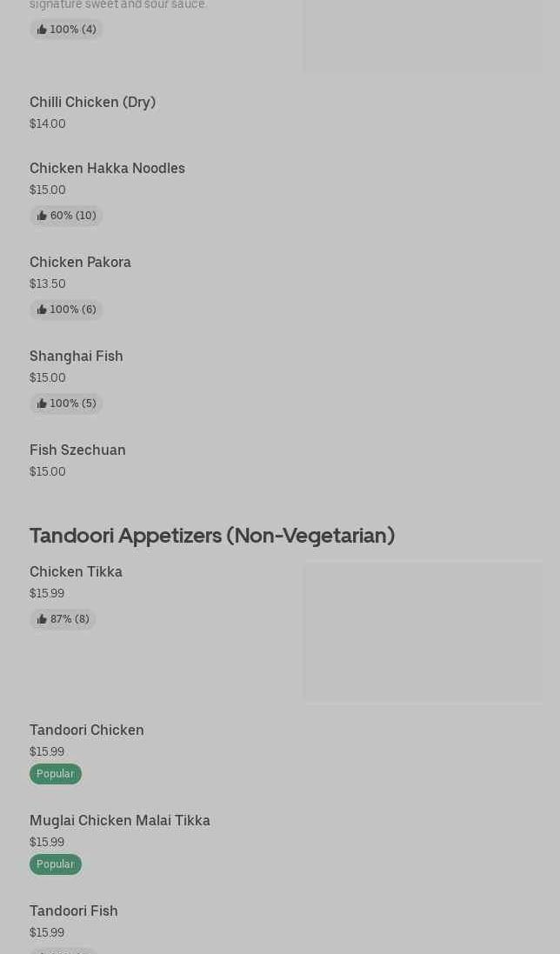Click thumbs-up icon under Shanghai Fish
Screen dimensions: 560x954
click(42, 404)
